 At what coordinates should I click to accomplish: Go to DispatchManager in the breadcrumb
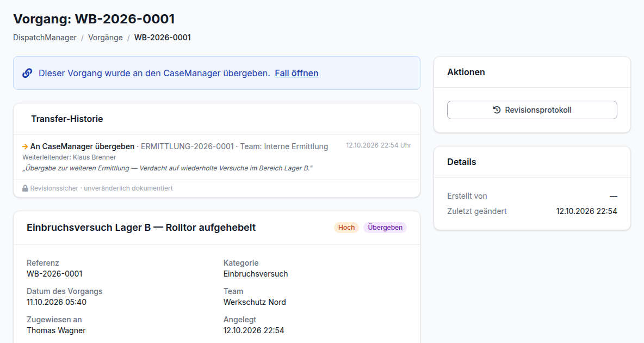click(45, 38)
